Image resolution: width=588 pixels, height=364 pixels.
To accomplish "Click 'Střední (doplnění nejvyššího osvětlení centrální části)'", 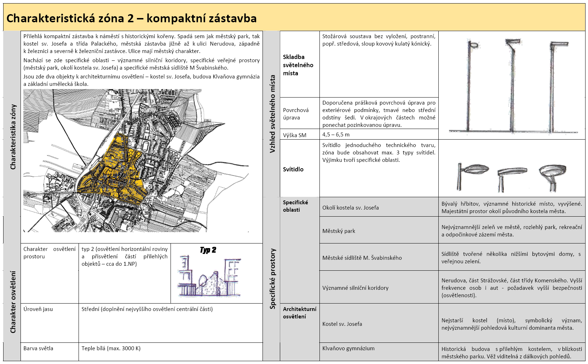I will tap(147, 309).
